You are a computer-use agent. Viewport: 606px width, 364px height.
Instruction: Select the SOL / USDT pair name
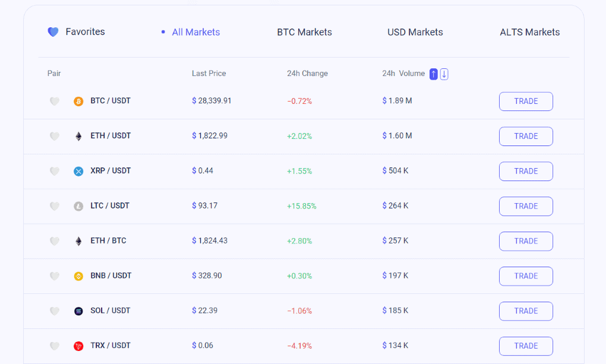(x=110, y=311)
